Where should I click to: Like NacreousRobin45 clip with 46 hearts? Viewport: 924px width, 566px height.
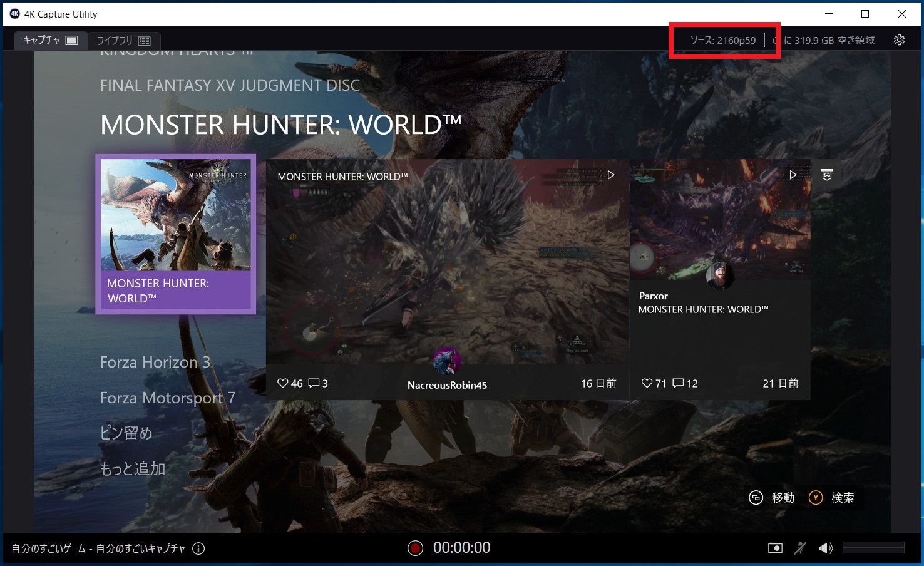(290, 383)
